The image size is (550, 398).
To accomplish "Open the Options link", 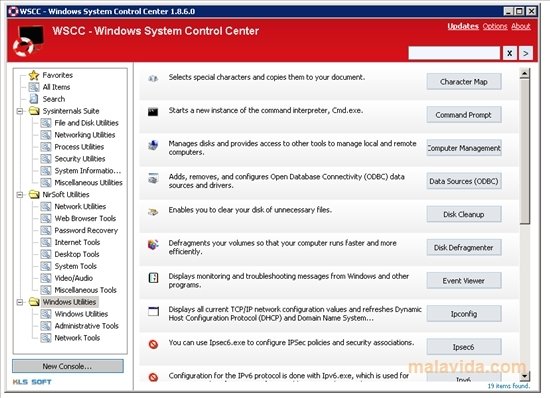I will [495, 26].
